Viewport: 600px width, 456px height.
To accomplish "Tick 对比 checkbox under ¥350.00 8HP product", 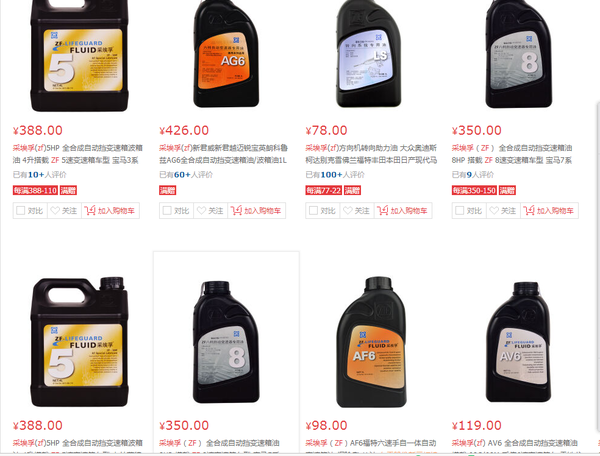I will coord(460,210).
